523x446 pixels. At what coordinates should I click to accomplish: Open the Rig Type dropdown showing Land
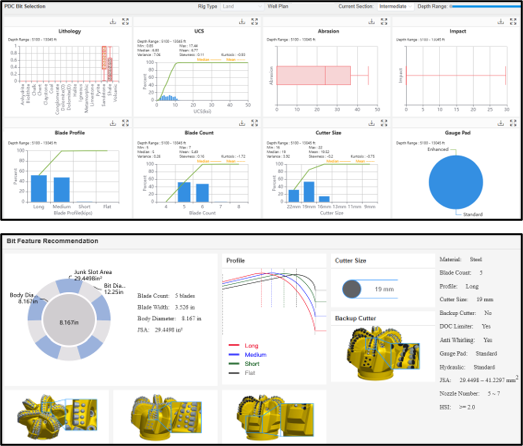(242, 6)
